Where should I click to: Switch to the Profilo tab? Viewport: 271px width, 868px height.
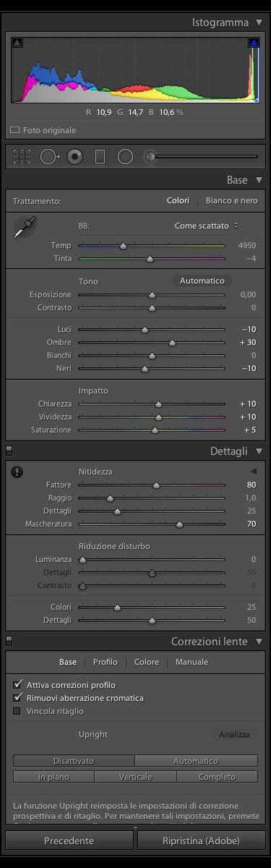coord(106,662)
